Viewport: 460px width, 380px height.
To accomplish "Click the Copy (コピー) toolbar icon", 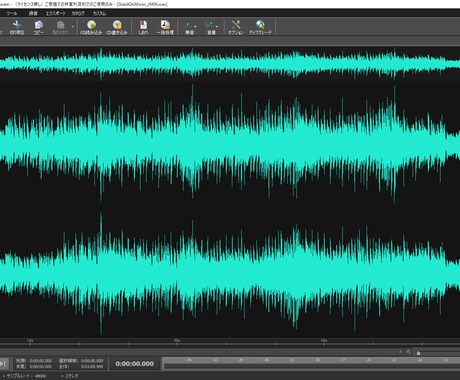I will (39, 27).
